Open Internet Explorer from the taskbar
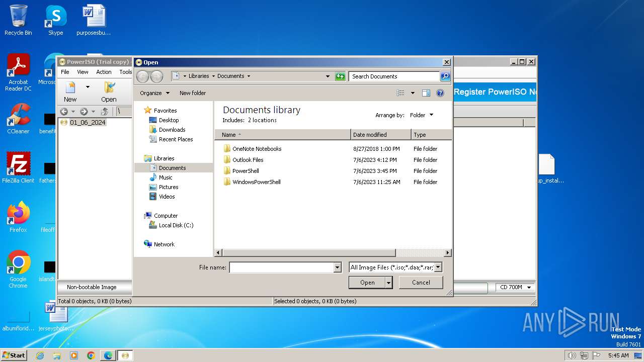Viewport: 644px width, 362px height. 40,355
